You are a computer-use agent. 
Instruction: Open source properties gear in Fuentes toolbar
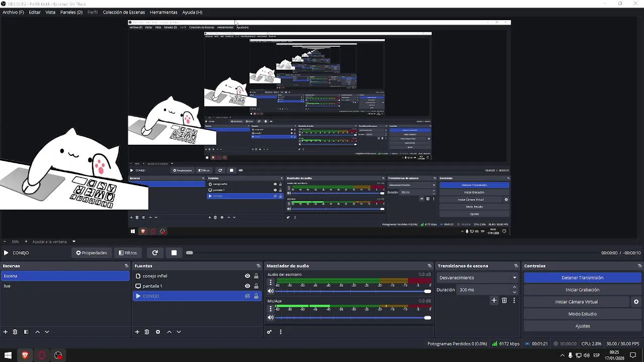(158, 332)
